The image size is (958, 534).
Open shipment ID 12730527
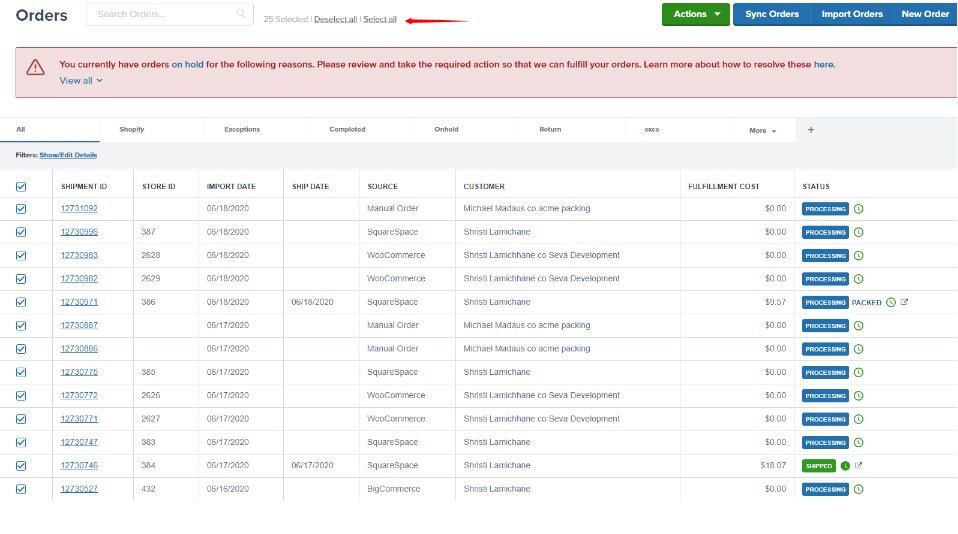79,489
